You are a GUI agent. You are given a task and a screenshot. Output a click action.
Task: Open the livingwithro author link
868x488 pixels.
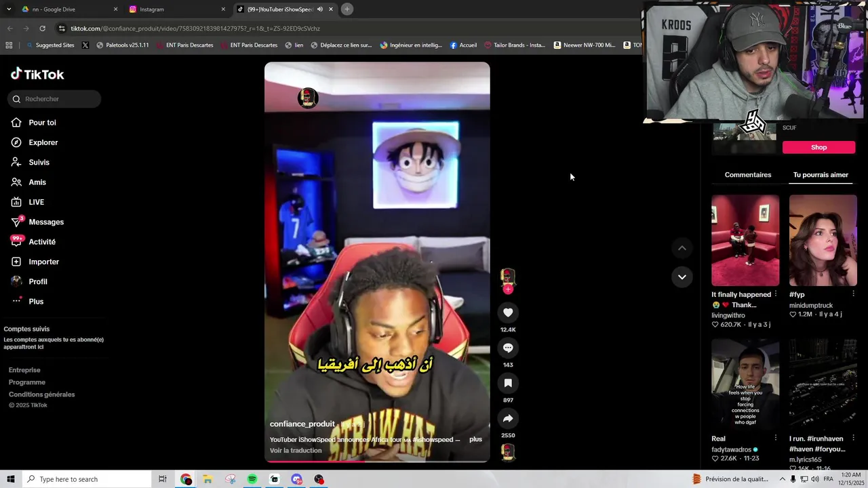[728, 315]
